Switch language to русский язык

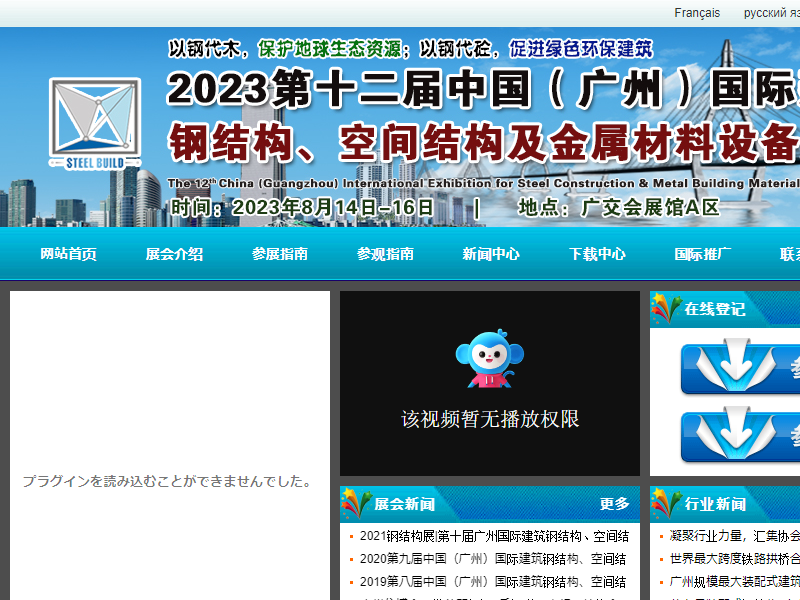(x=772, y=13)
